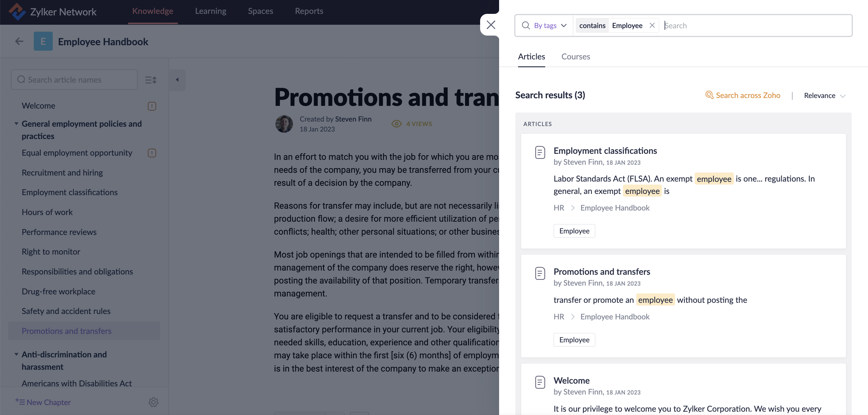Click the Employment classifications document icon
This screenshot has height=415, width=868.
click(540, 152)
